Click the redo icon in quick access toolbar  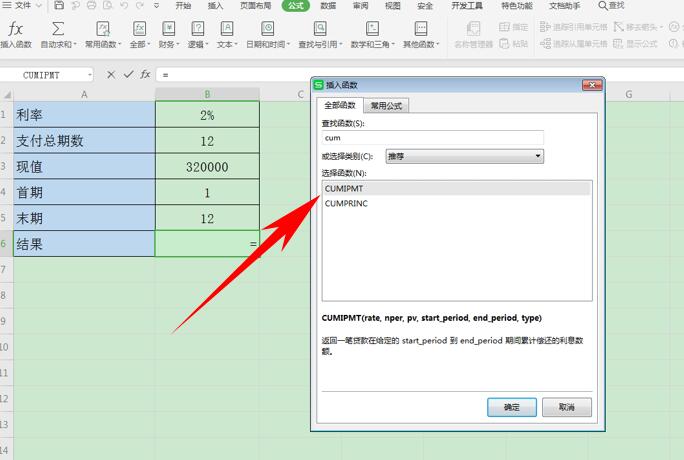(x=140, y=6)
